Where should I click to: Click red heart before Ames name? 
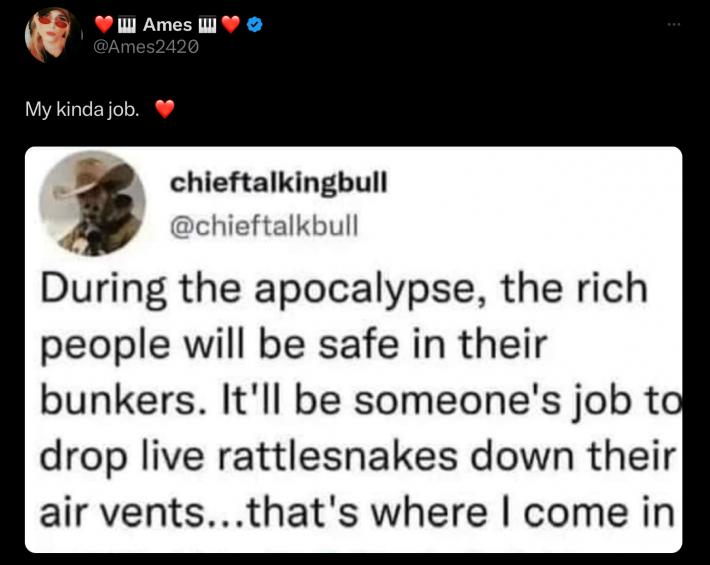pos(104,24)
